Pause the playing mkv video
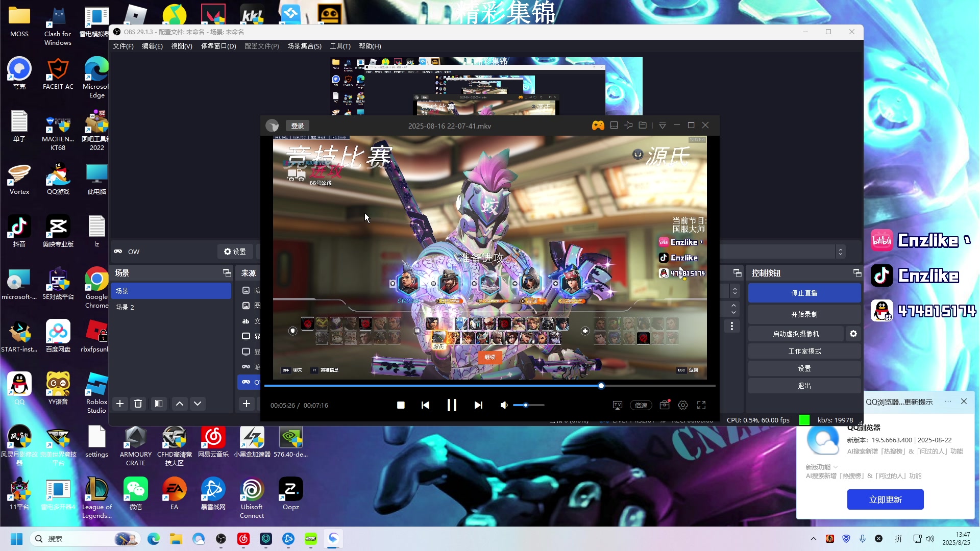Viewport: 980px width, 551px height. click(x=452, y=405)
